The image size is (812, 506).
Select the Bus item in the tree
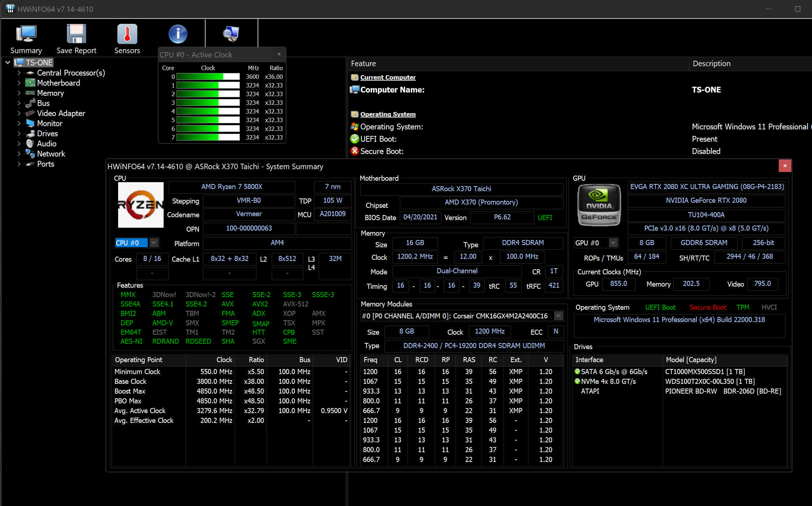(x=43, y=103)
